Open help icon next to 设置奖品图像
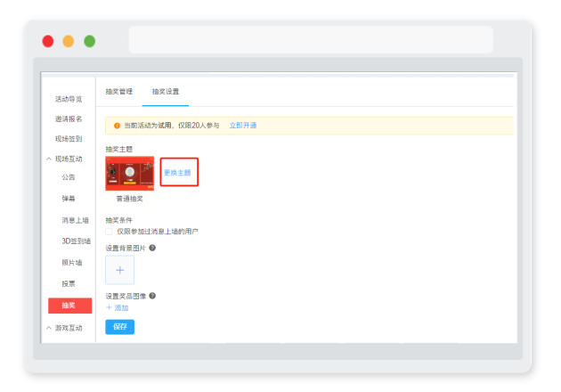Viewport: 561px width, 392px height. (152, 296)
